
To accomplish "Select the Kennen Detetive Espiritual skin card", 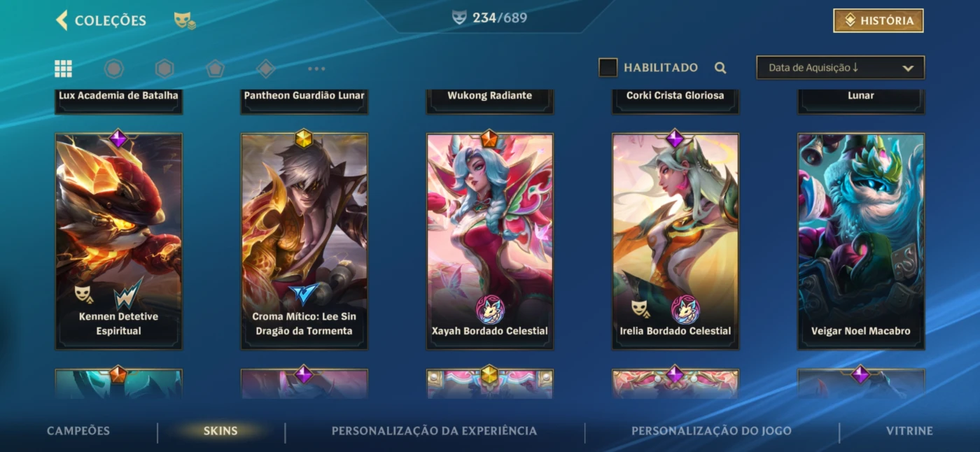I will (x=119, y=241).
